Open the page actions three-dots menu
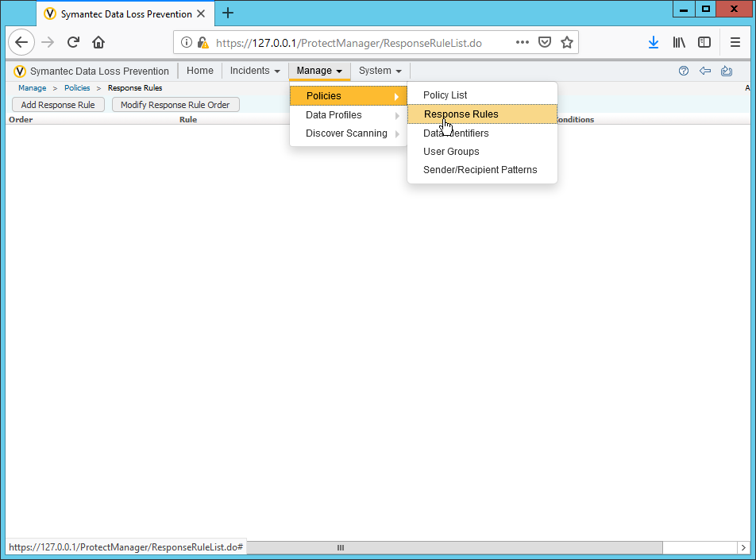The height and width of the screenshot is (560, 756). click(x=523, y=42)
